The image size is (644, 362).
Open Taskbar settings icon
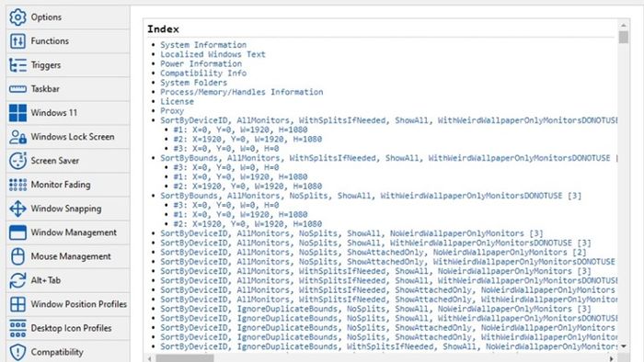[x=17, y=89]
